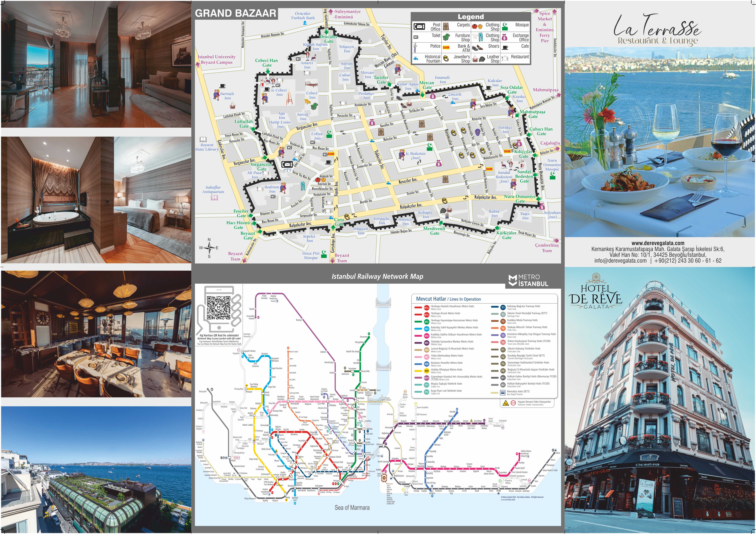Click the 'Kürkçüler Gate' label
756x534 pixels.
[x=506, y=235]
